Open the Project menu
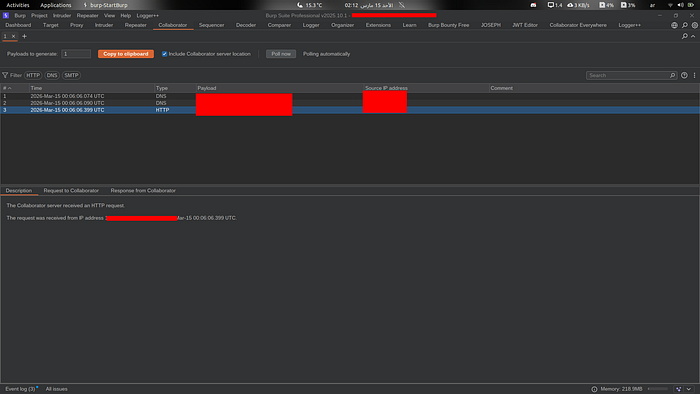700x394 pixels. point(39,16)
